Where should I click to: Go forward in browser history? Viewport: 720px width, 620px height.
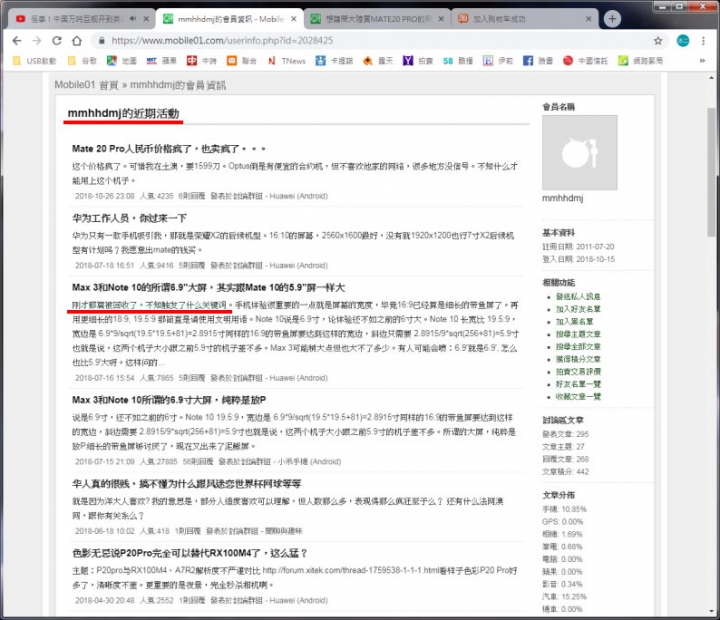coord(37,40)
